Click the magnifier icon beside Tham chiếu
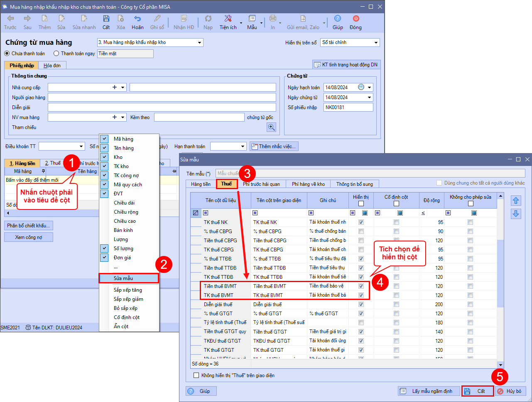The height and width of the screenshot is (402, 532). click(271, 127)
